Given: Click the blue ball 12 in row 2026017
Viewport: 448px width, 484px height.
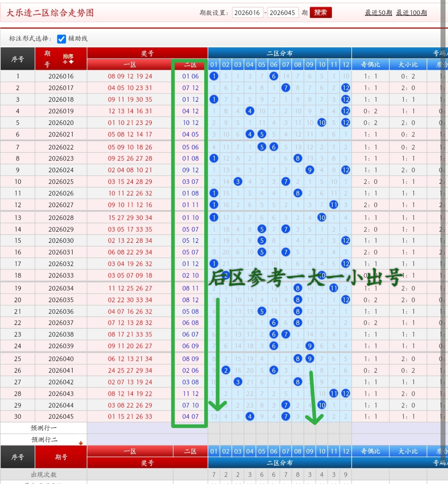Looking at the screenshot, I should pyautogui.click(x=346, y=88).
